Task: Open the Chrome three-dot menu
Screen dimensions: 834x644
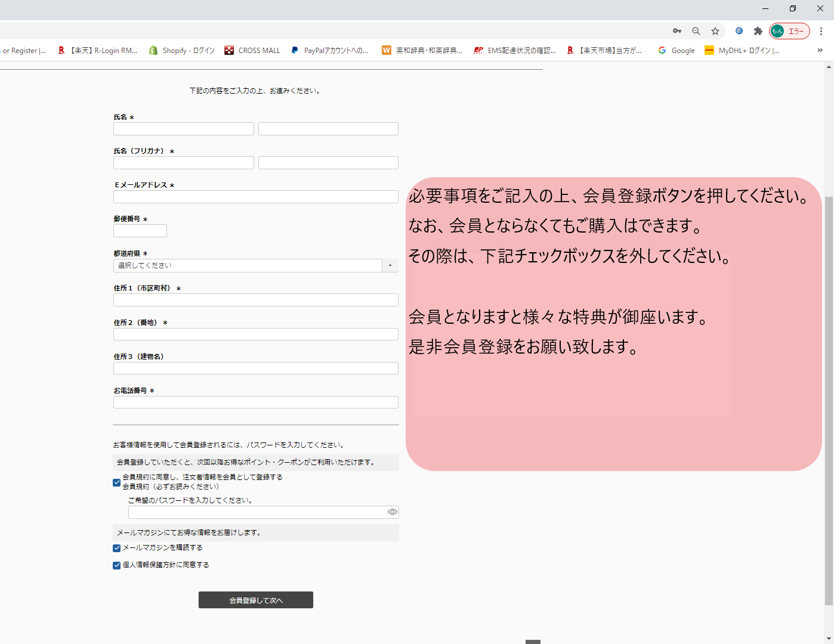Action: coord(821,30)
